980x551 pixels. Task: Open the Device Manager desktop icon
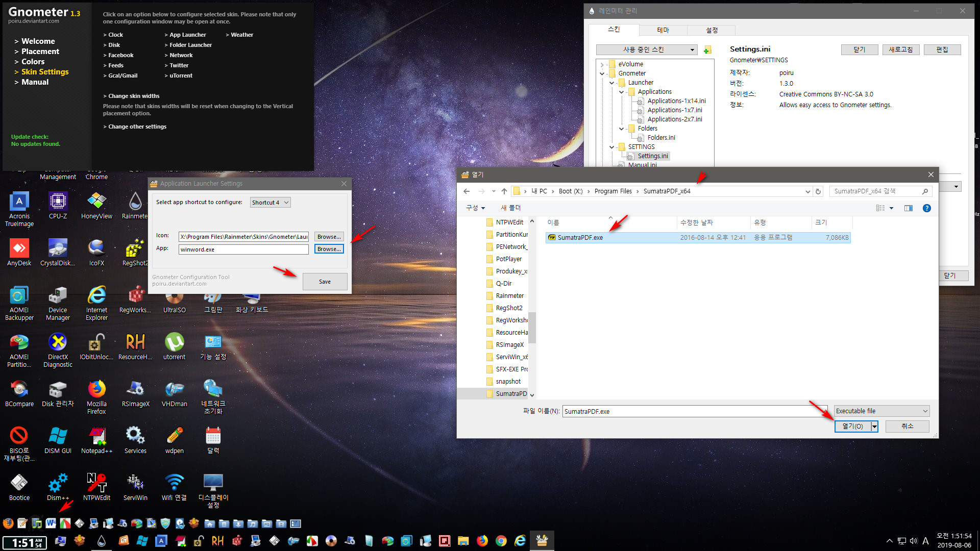(58, 303)
